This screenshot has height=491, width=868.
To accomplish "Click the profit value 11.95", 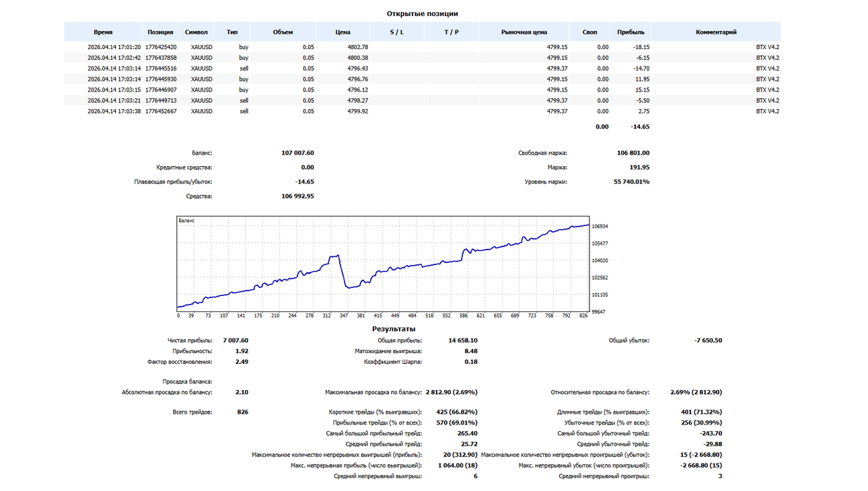I will [x=643, y=79].
